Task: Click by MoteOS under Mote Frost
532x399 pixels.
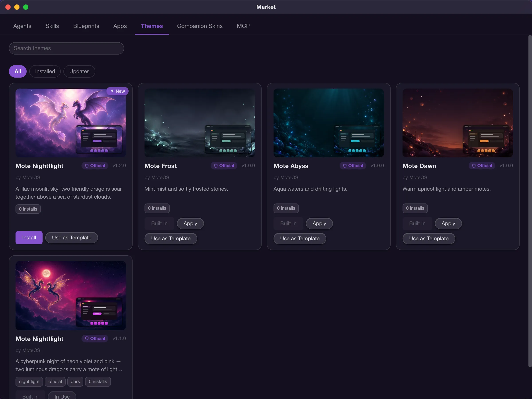Action: (x=157, y=178)
